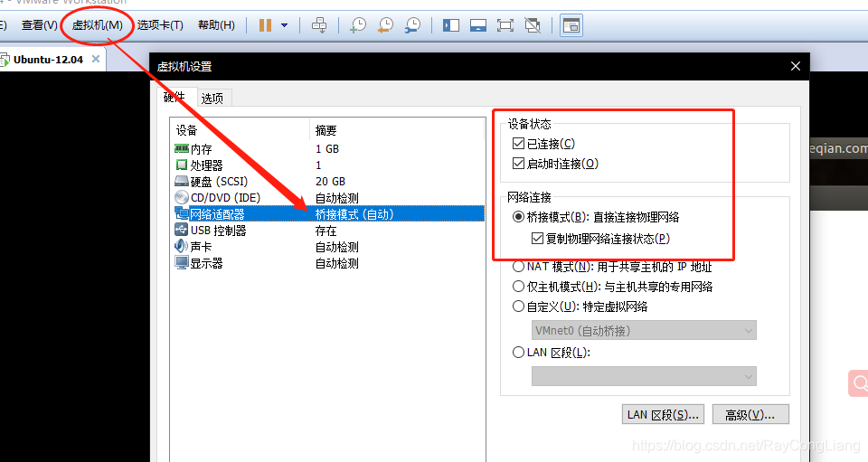Image resolution: width=868 pixels, height=462 pixels.
Task: Open the 虚拟机(M) menu
Action: click(98, 25)
